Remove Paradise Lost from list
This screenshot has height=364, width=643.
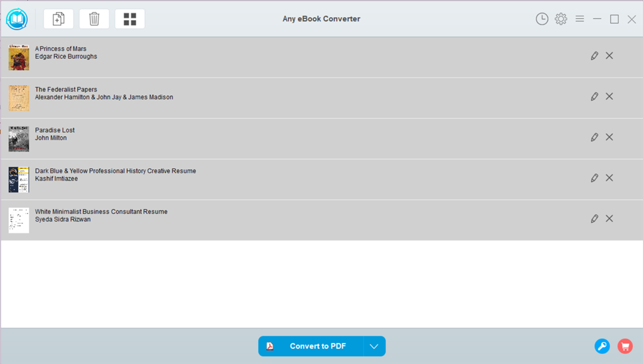(609, 137)
